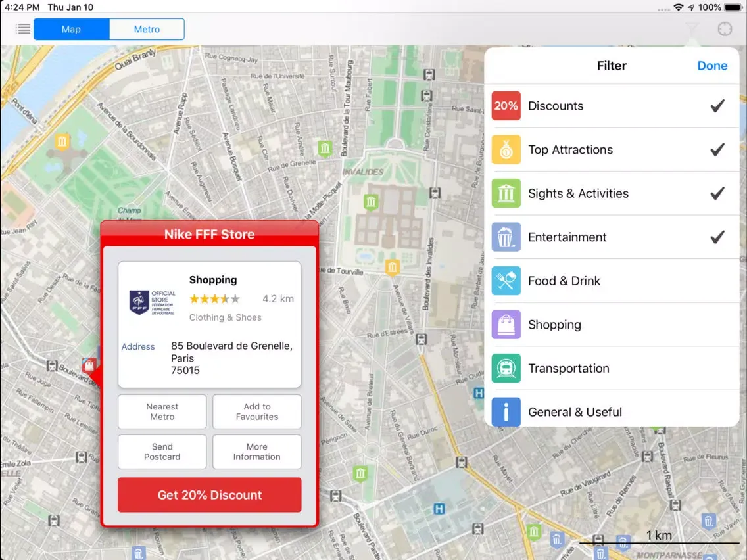
Task: Switch to the Metro tab
Action: tap(147, 29)
